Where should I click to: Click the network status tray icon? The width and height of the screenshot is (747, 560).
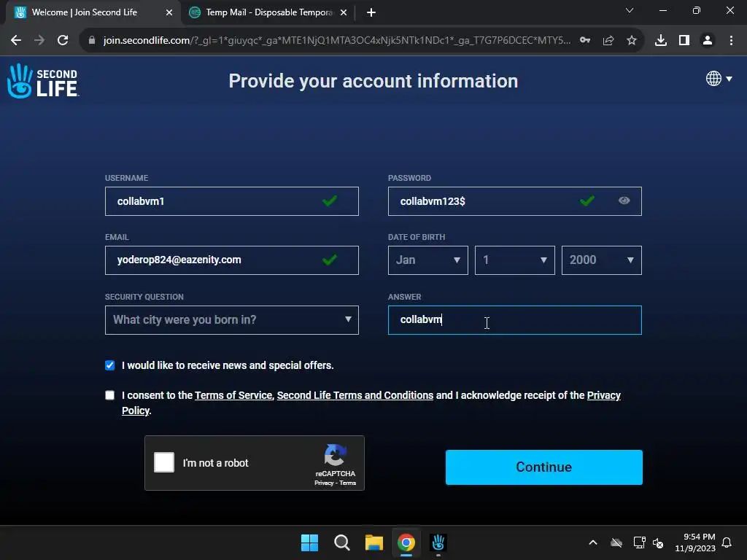click(x=639, y=542)
